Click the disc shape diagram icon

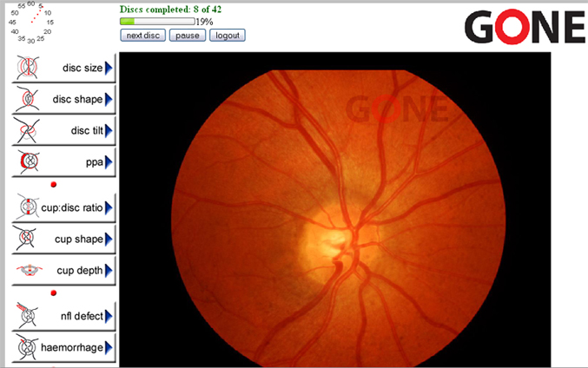(28, 99)
